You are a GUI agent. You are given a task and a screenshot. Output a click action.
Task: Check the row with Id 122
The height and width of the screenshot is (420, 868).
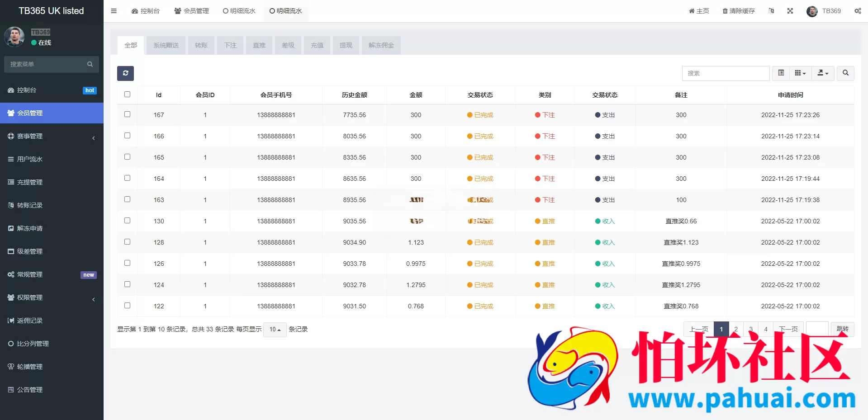(x=127, y=306)
